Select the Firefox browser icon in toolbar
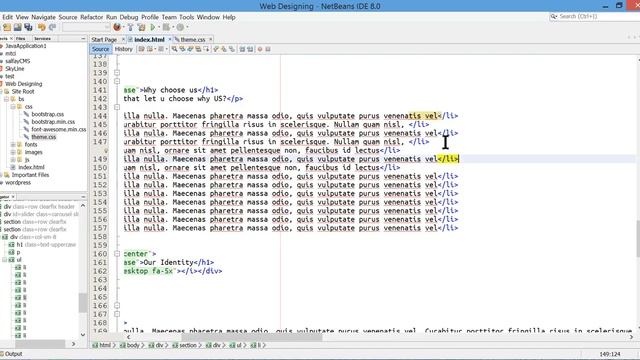 point(117,27)
